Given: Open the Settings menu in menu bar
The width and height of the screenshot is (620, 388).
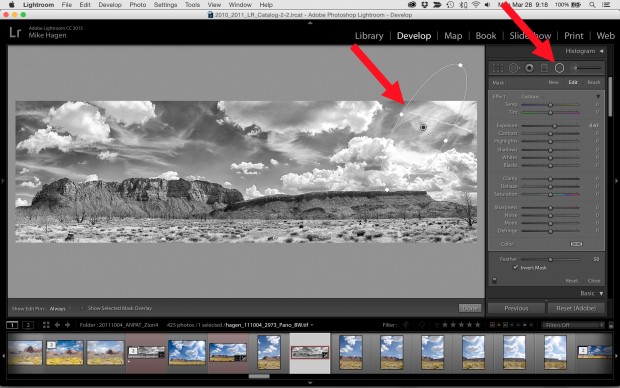Looking at the screenshot, I should pos(165,5).
